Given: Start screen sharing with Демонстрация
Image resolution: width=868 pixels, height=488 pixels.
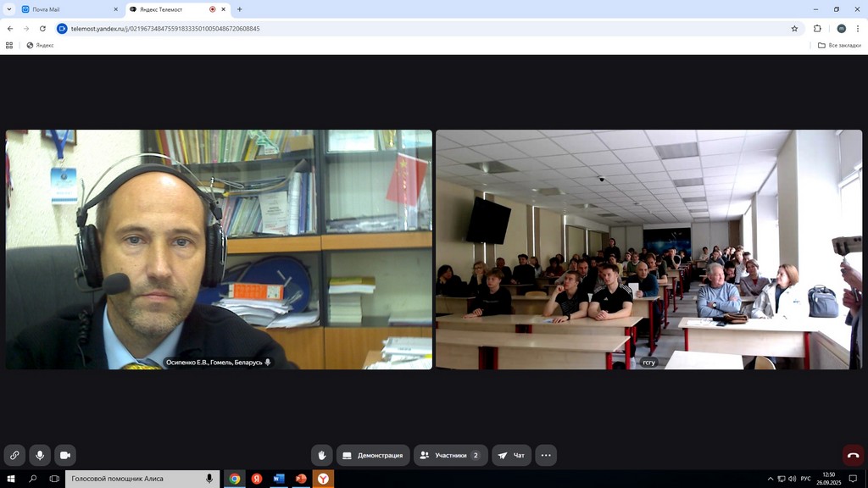Looking at the screenshot, I should pyautogui.click(x=373, y=456).
